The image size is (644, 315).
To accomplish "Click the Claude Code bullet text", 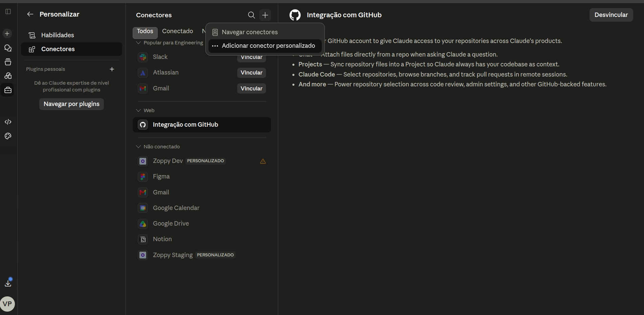I will coord(433,75).
